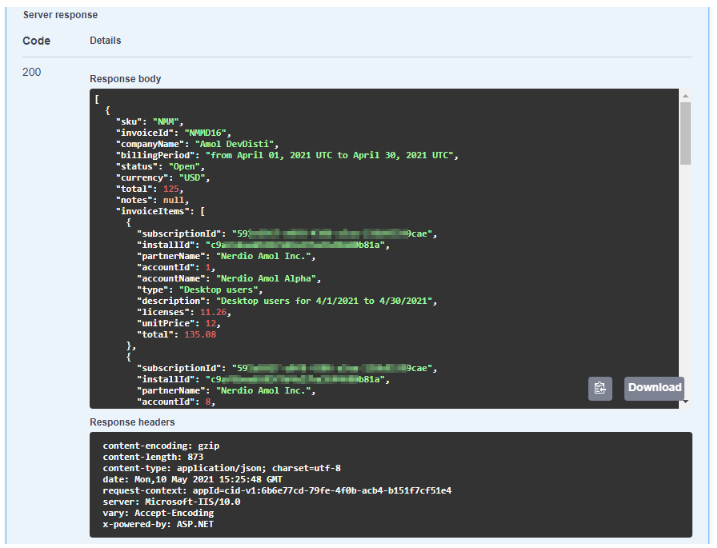717x548 pixels.
Task: Click content-encoding: gzip header line
Action: tap(161, 446)
